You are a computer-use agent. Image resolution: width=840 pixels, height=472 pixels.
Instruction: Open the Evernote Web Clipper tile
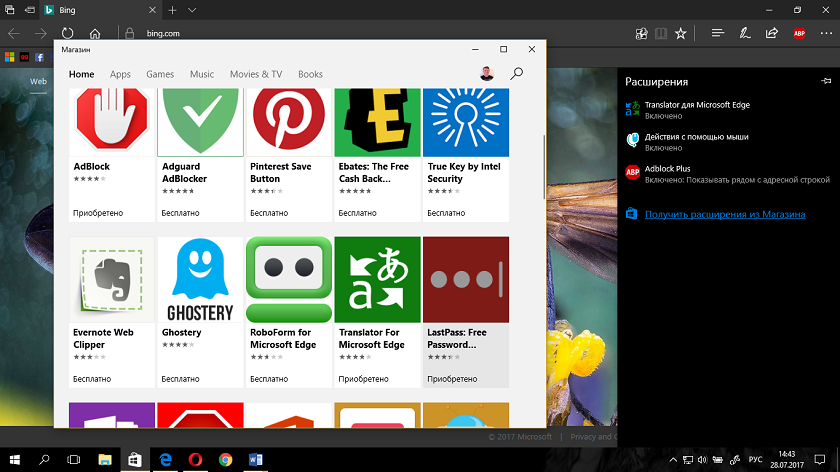[112, 312]
